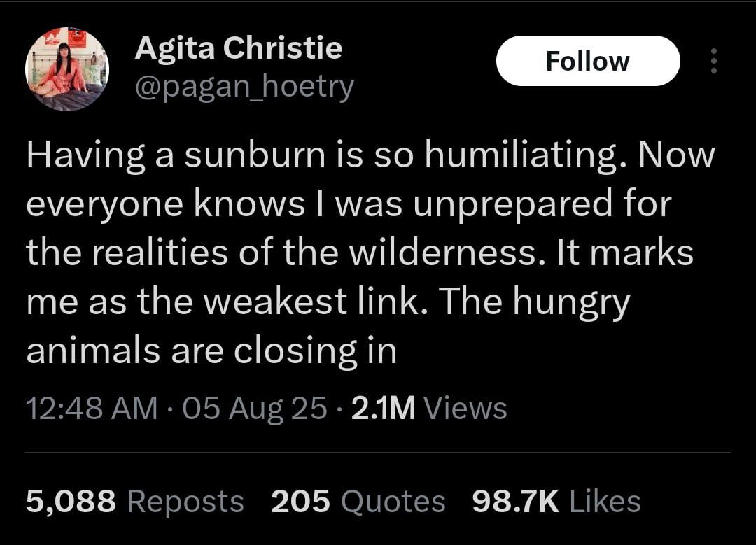Click the tweet's first line about sunburn
The width and height of the screenshot is (756, 545).
point(370,156)
